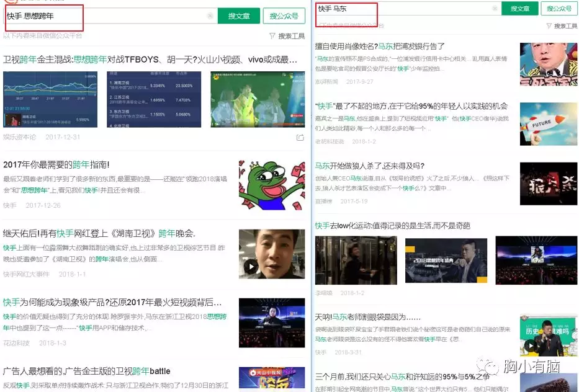
Task: Open article '2017年你最需要的跨年指南!'
Action: pos(56,164)
